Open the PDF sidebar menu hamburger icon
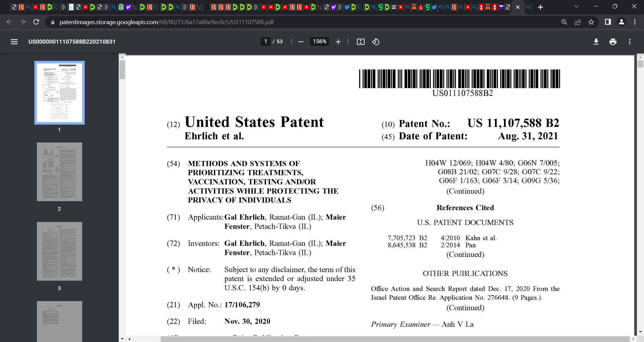The width and height of the screenshot is (644, 342). (14, 42)
